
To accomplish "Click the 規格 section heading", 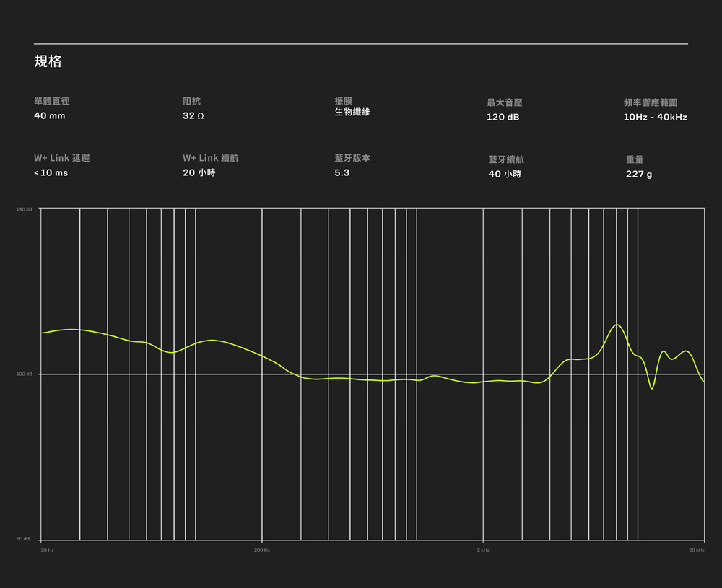I will (48, 62).
